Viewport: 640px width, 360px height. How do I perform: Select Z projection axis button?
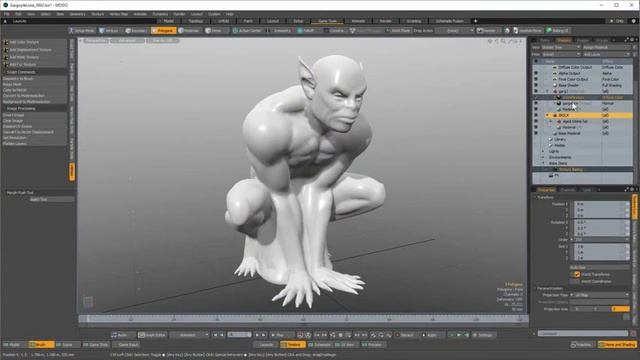click(620, 309)
